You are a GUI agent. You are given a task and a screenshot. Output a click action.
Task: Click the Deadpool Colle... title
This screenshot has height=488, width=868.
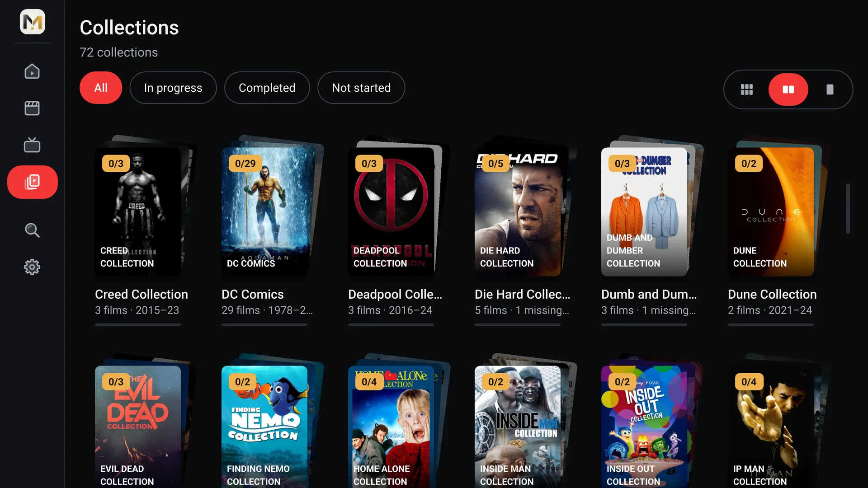(x=395, y=294)
